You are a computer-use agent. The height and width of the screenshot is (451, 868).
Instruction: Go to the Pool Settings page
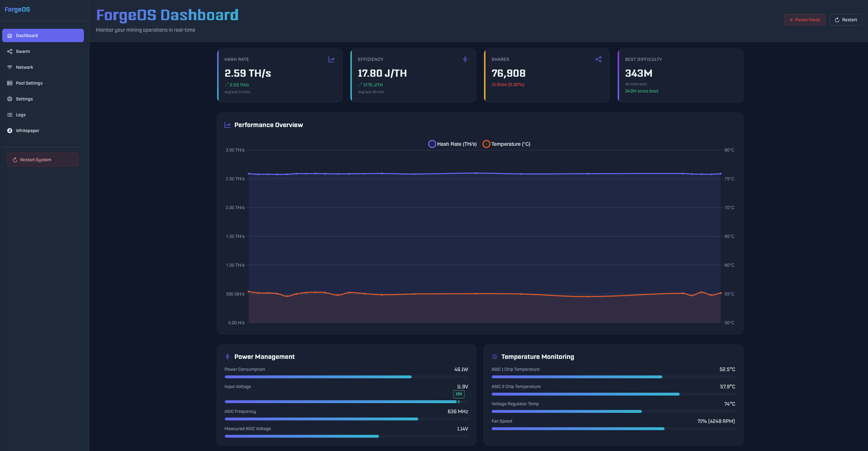29,83
